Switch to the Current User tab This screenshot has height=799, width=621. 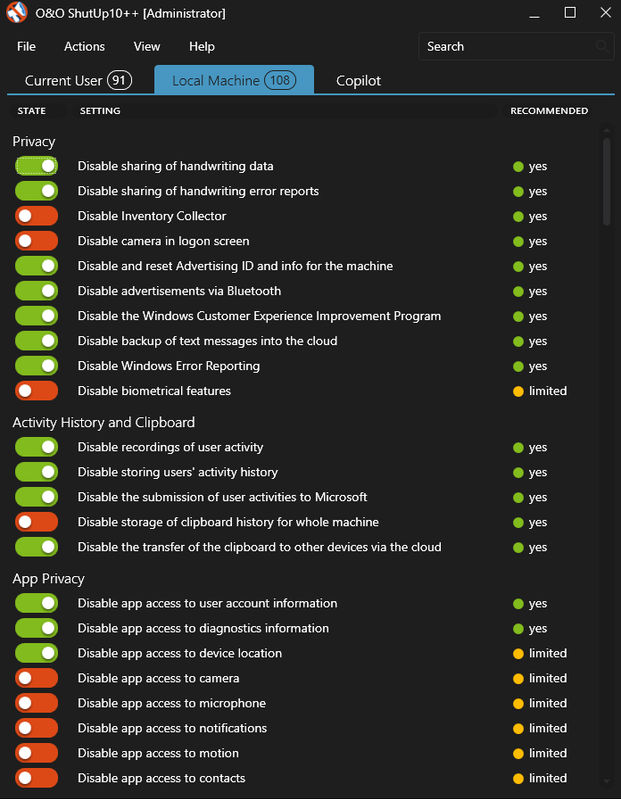[x=78, y=81]
